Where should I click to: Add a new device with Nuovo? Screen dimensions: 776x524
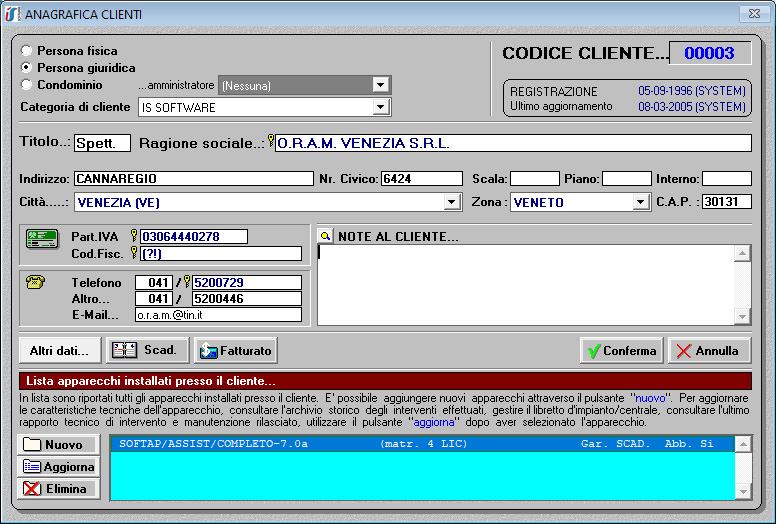point(59,445)
